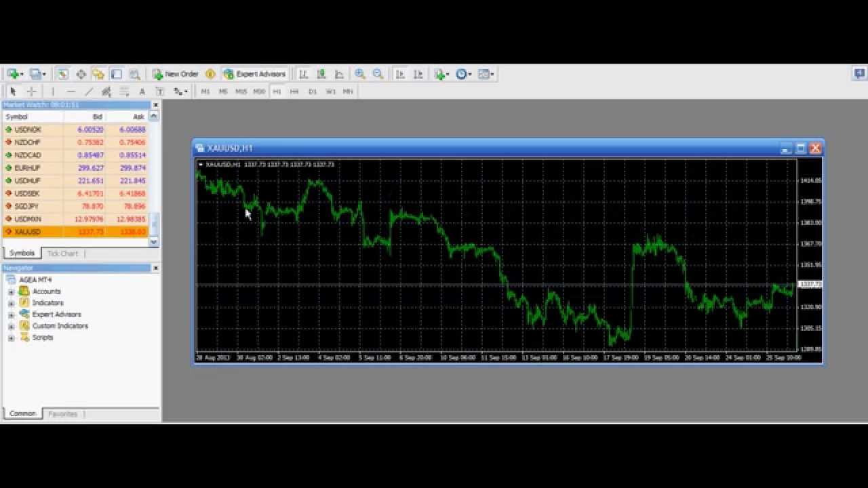
Task: Click the Market Watch scroll-down arrow
Action: [154, 241]
